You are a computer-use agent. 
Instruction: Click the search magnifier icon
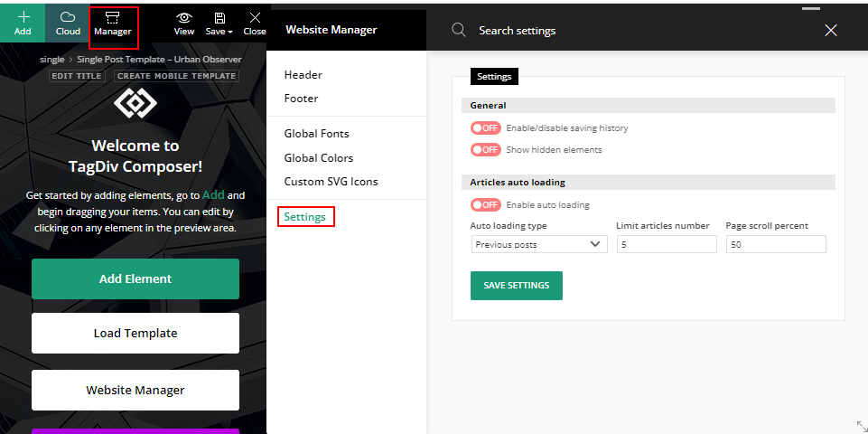(x=458, y=30)
